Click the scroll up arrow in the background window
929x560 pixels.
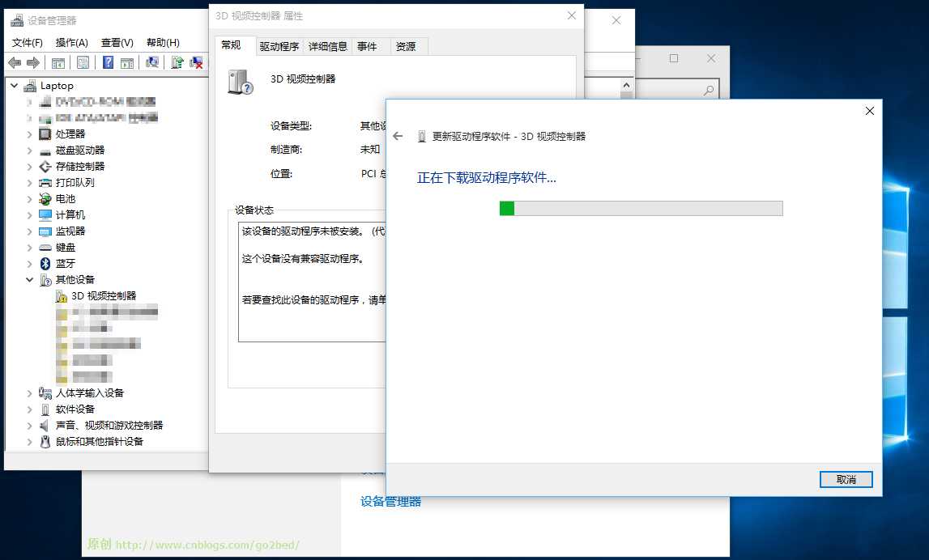(x=626, y=85)
